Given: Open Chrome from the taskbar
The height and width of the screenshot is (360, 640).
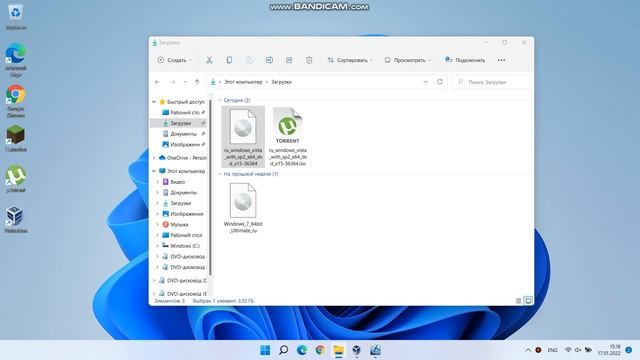Looking at the screenshot, I should tap(320, 350).
